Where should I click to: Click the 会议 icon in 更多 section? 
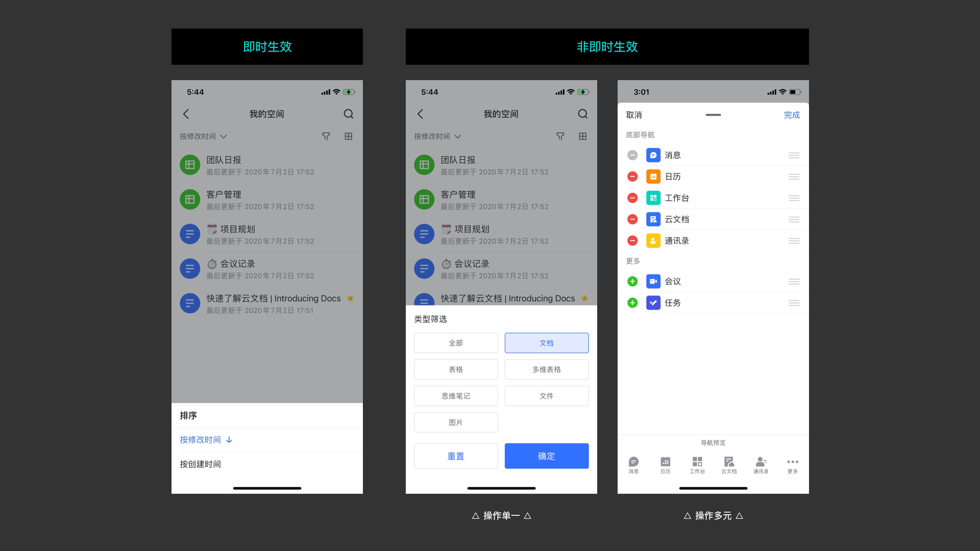(653, 281)
